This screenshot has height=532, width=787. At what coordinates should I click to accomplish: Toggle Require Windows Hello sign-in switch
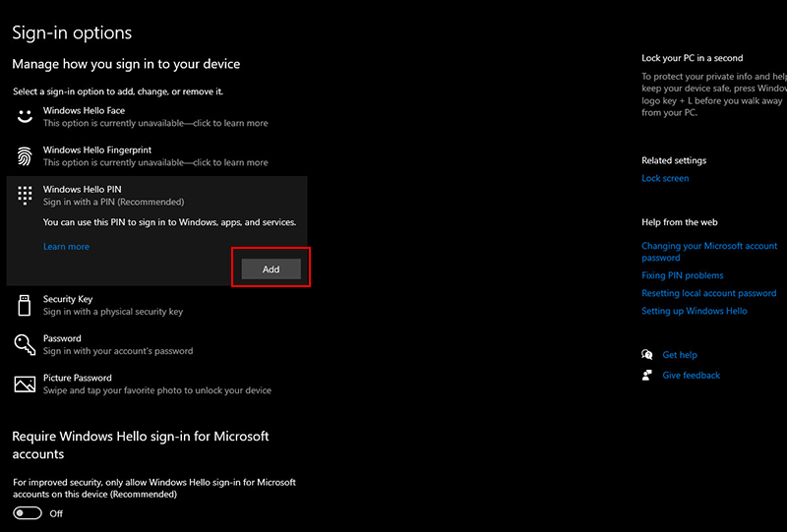click(x=28, y=513)
